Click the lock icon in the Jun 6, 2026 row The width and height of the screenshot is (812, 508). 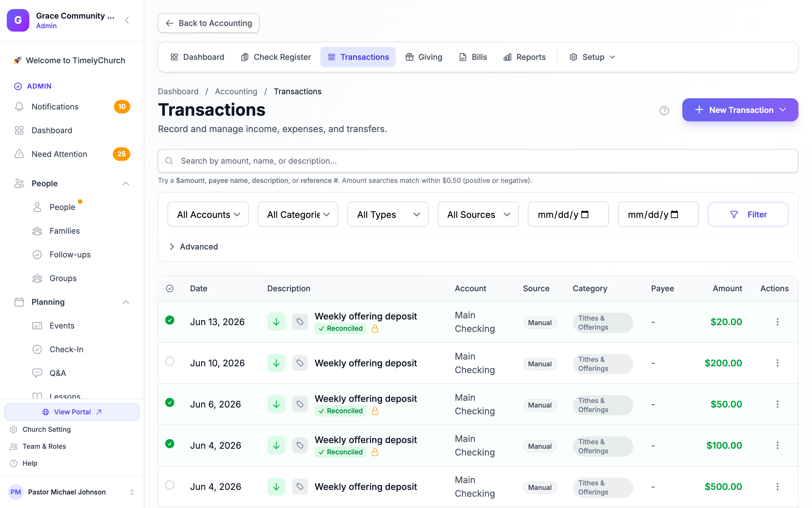coord(375,411)
